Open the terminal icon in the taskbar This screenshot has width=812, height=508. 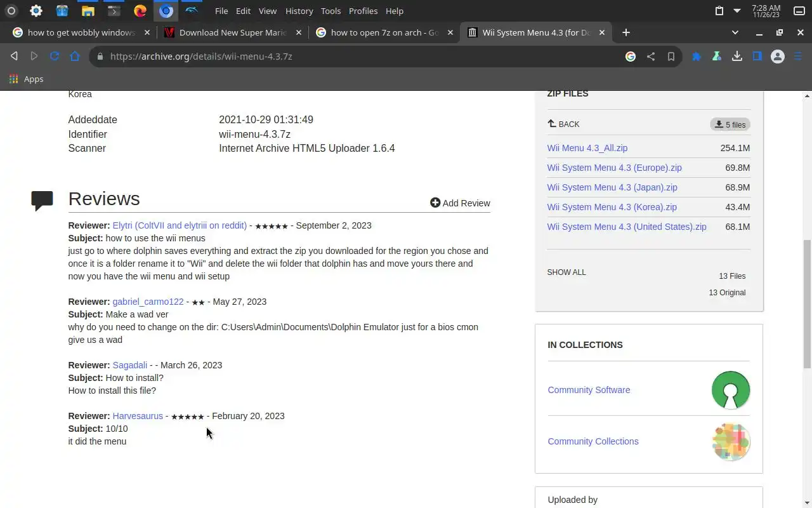pyautogui.click(x=114, y=11)
